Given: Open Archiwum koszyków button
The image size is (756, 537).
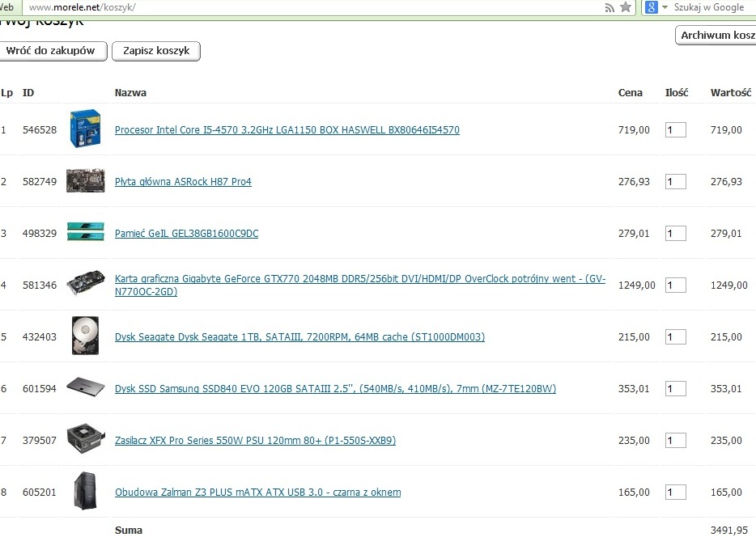Looking at the screenshot, I should [x=716, y=35].
